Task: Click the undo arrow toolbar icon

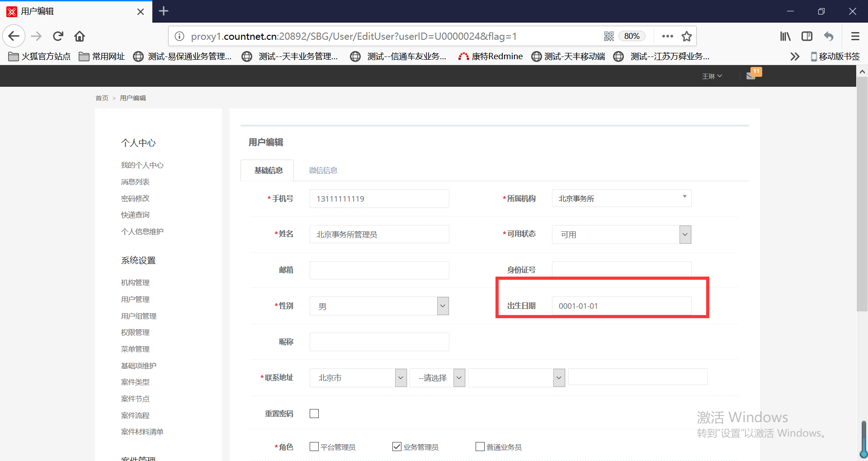Action: coord(829,36)
